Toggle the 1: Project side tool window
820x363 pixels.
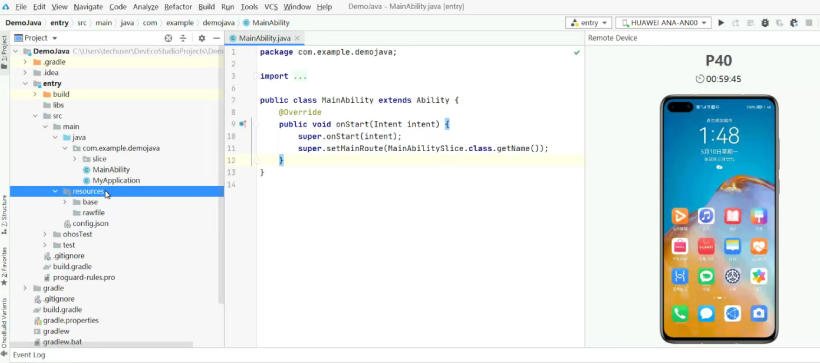[x=4, y=52]
